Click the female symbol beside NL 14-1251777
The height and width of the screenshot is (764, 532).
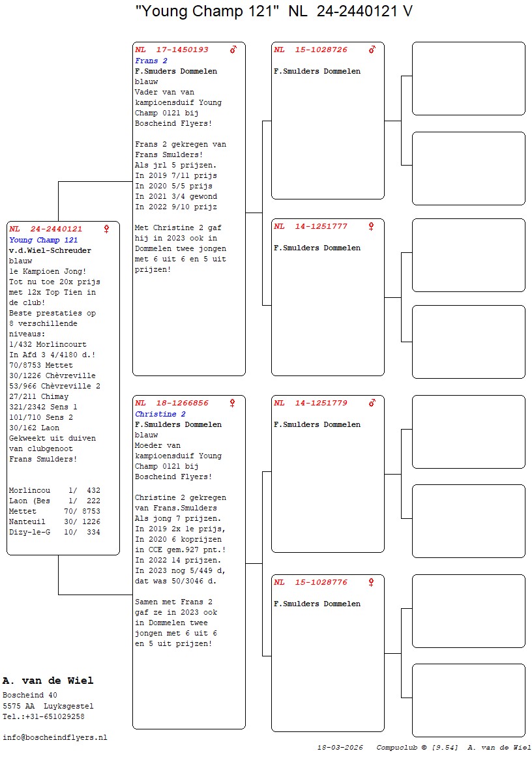[x=372, y=226]
